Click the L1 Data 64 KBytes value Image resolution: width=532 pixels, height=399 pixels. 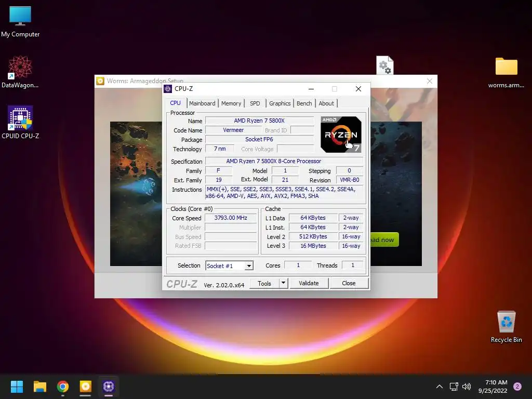coord(313,218)
